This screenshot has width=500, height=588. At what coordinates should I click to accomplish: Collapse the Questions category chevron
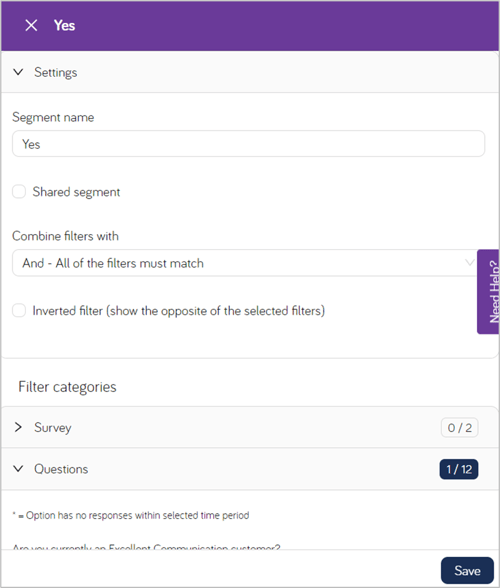[18, 469]
